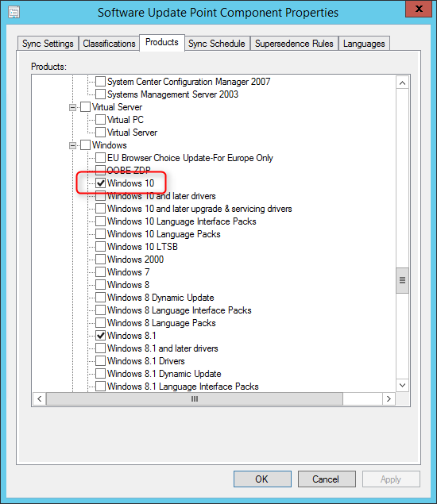The height and width of the screenshot is (504, 437).
Task: Click the Cancel button
Action: pyautogui.click(x=327, y=479)
